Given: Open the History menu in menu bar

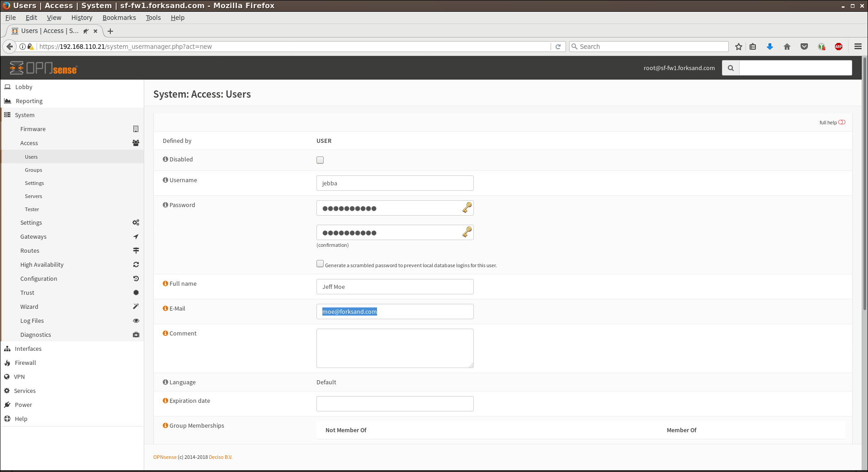Looking at the screenshot, I should tap(81, 18).
